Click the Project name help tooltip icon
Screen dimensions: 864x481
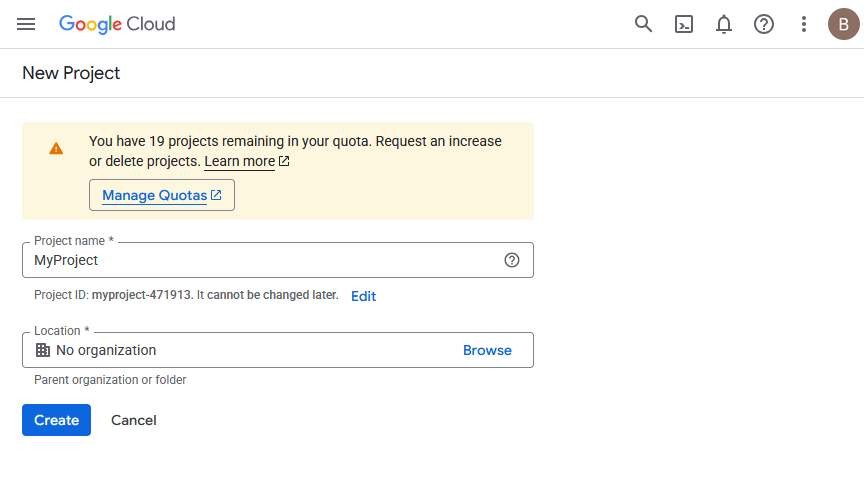click(x=512, y=260)
